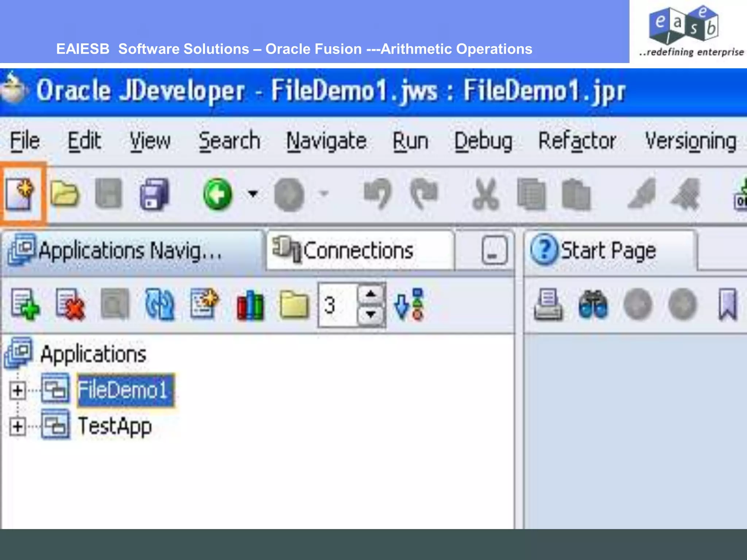Image resolution: width=747 pixels, height=560 pixels.
Task: Expand the TestApp application node
Action: tap(18, 426)
